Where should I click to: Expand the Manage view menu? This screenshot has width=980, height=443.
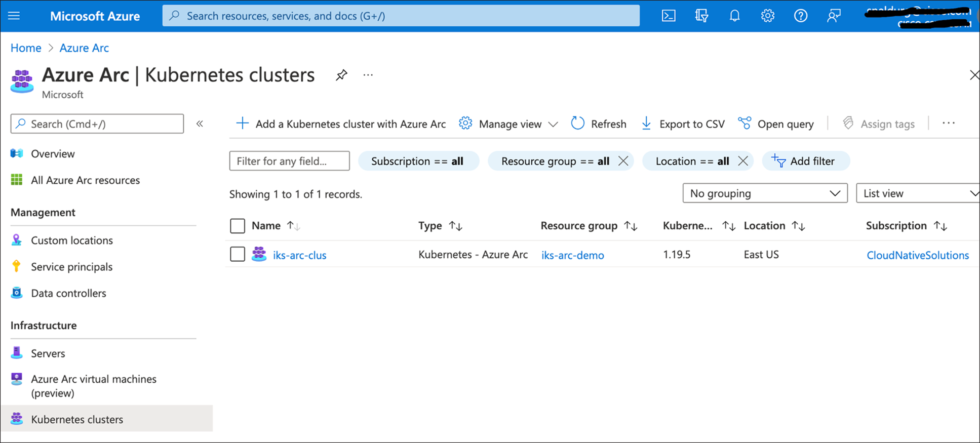click(x=508, y=124)
